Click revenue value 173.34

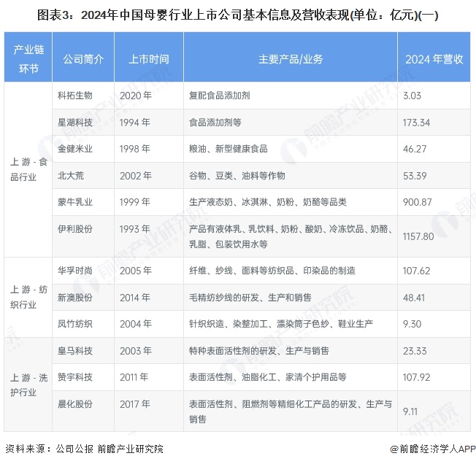click(416, 123)
